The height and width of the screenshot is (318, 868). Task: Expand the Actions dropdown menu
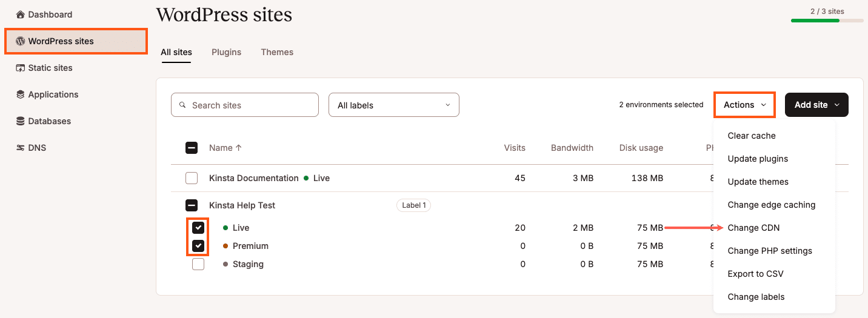click(x=745, y=105)
